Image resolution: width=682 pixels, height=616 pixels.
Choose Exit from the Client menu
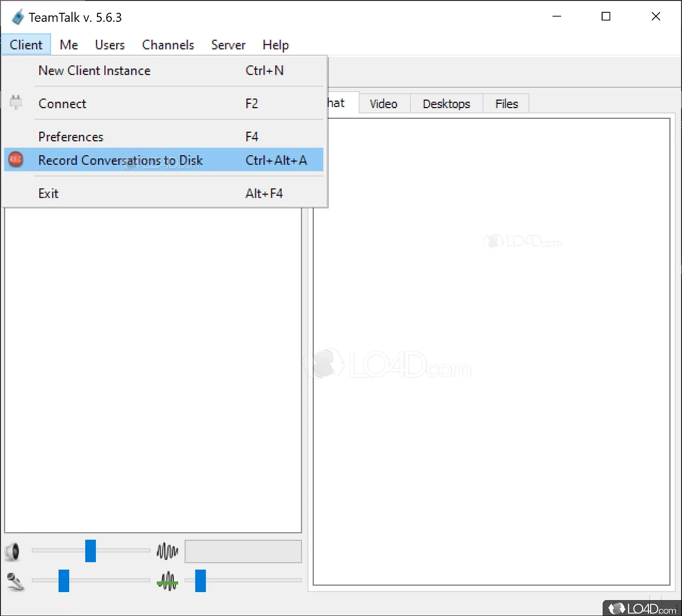coord(164,193)
